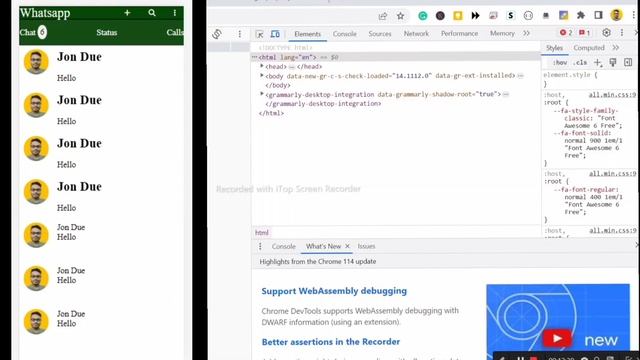640x360 pixels.
Task: Open the Memory tab in DevTools
Action: point(502,33)
